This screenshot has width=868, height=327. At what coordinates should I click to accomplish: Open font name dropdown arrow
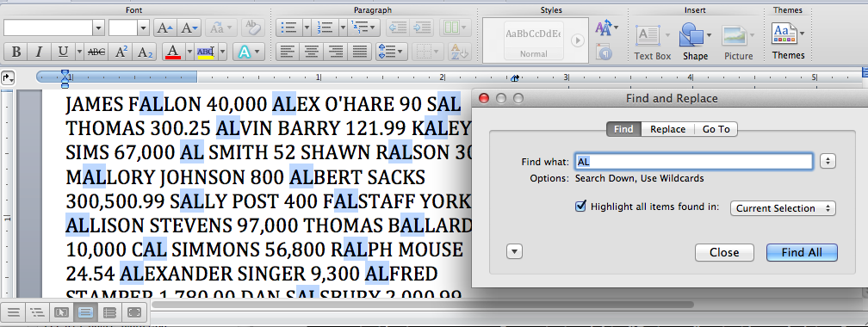[98, 28]
